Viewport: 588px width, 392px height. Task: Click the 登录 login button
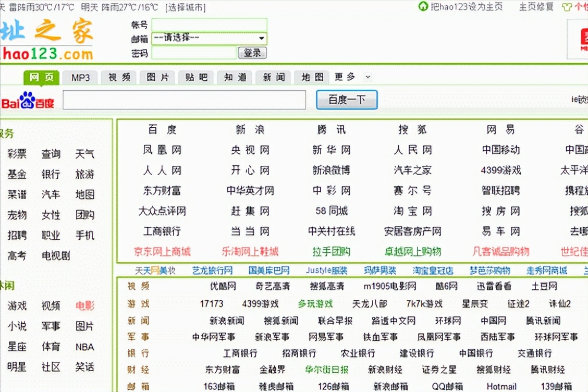pyautogui.click(x=252, y=53)
